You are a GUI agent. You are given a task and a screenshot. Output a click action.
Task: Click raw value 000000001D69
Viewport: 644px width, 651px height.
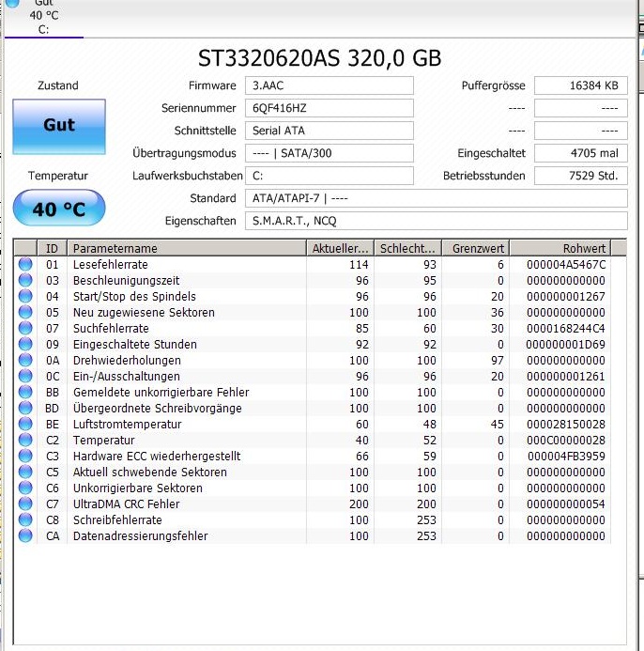pos(566,344)
